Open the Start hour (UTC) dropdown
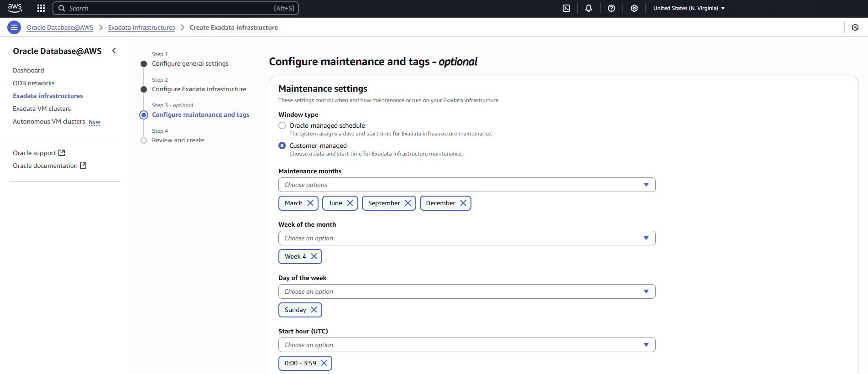 point(466,345)
